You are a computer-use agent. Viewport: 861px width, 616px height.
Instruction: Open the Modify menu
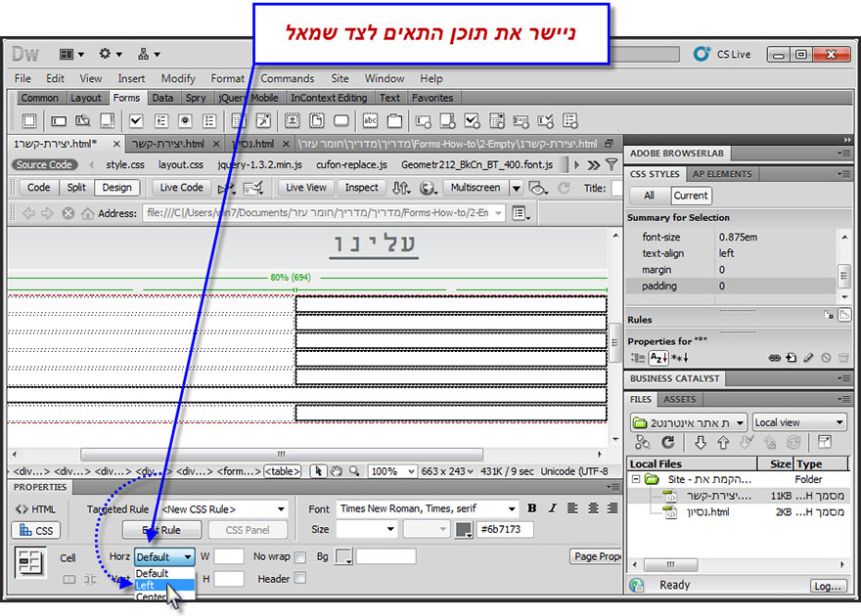(178, 78)
